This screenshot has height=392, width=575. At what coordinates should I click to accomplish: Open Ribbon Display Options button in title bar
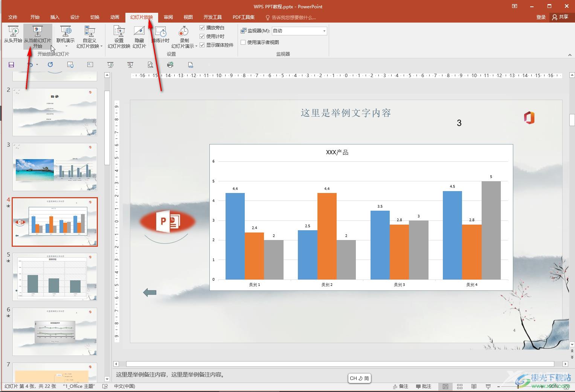pos(515,6)
